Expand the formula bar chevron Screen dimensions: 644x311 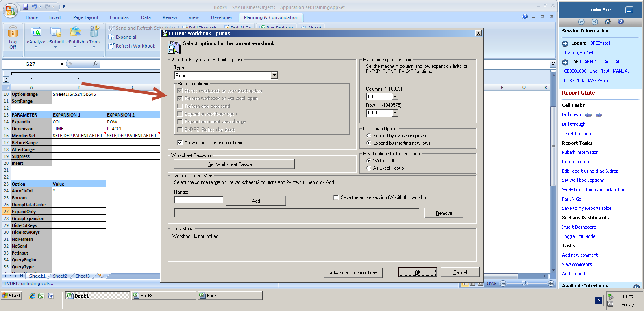[553, 64]
